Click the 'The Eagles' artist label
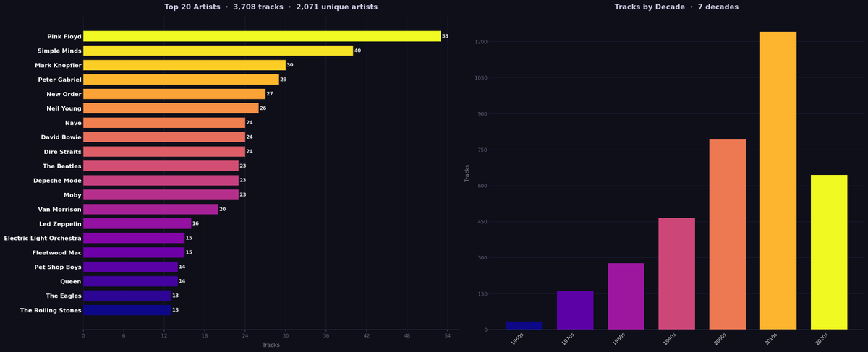Screen dimensions: 868x352 [x=64, y=296]
